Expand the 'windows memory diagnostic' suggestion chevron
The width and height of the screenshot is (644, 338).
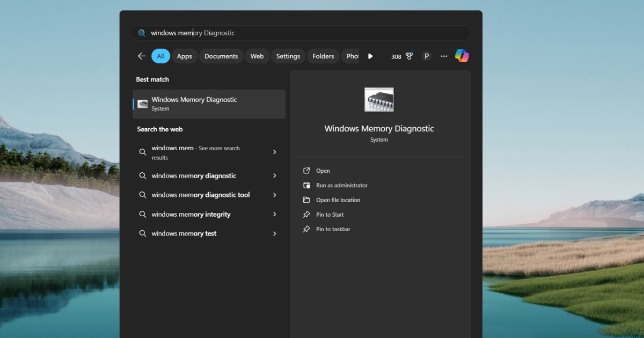point(275,176)
